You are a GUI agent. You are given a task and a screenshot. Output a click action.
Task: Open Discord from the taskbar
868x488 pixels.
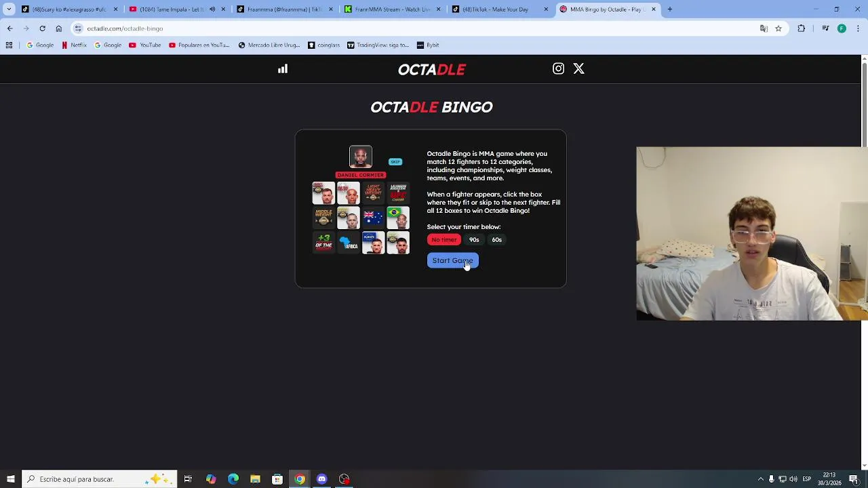(321, 479)
